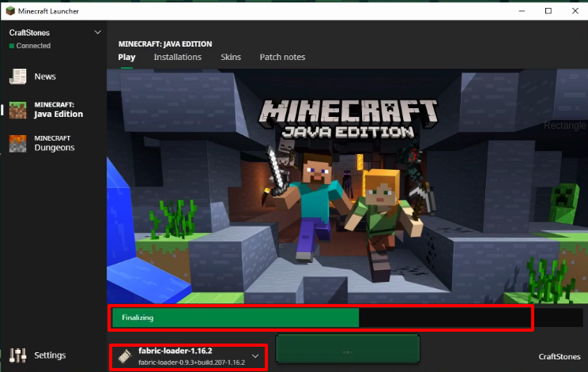Minimize the Minecraft Launcher window
This screenshot has height=372, width=588.
(522, 11)
